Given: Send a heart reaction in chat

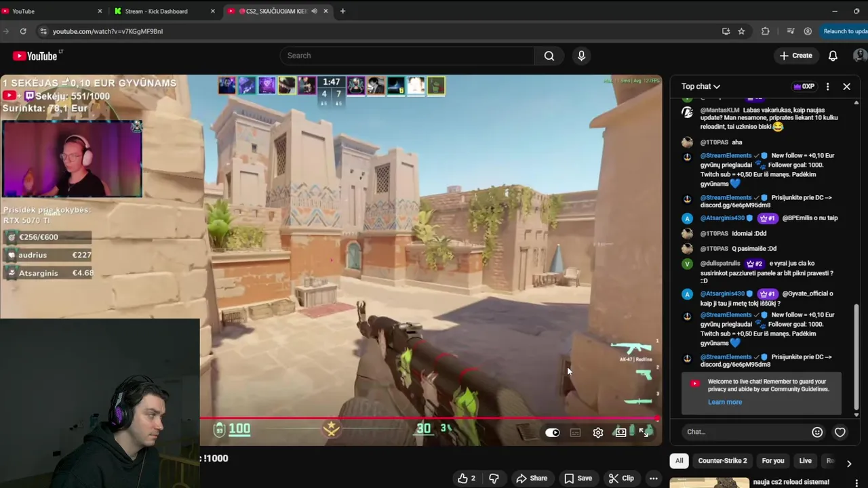Looking at the screenshot, I should coord(840,432).
